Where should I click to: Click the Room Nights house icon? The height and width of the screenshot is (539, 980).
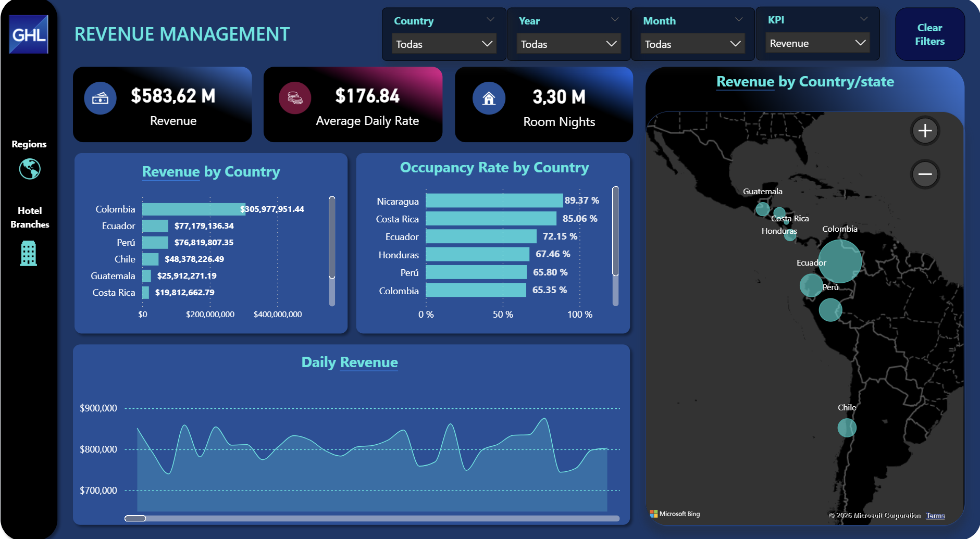(x=489, y=98)
